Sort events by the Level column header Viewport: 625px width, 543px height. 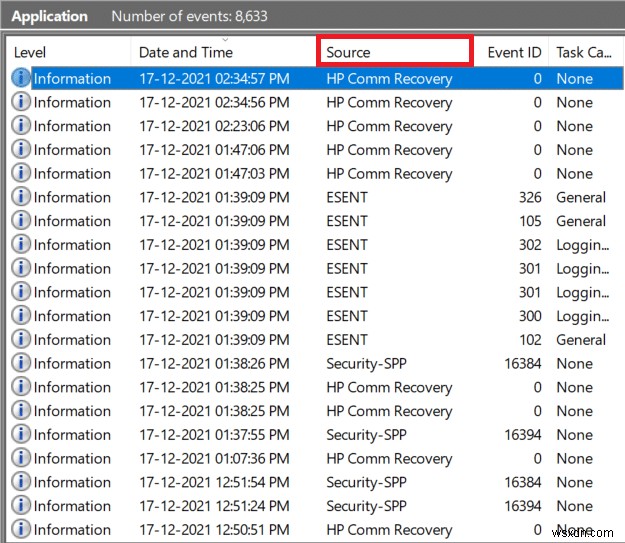69,53
